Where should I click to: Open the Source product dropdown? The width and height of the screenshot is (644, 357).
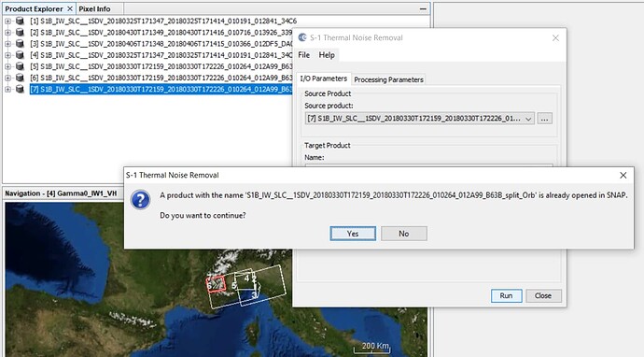[x=420, y=119]
